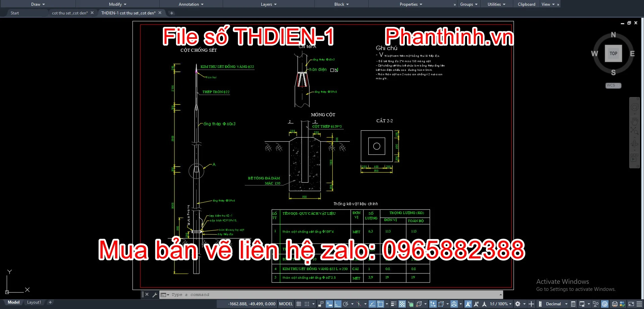Click the transparency checkerboard icon

[x=402, y=304]
